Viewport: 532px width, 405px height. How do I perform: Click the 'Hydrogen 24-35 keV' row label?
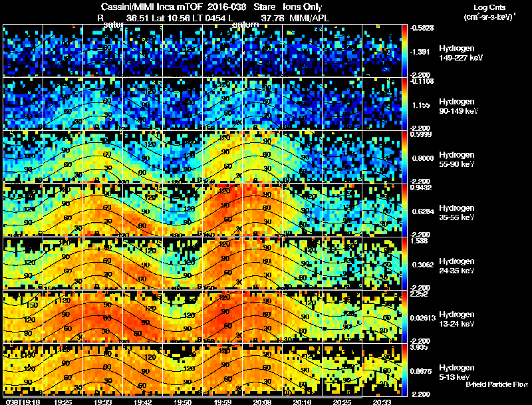pos(457,266)
